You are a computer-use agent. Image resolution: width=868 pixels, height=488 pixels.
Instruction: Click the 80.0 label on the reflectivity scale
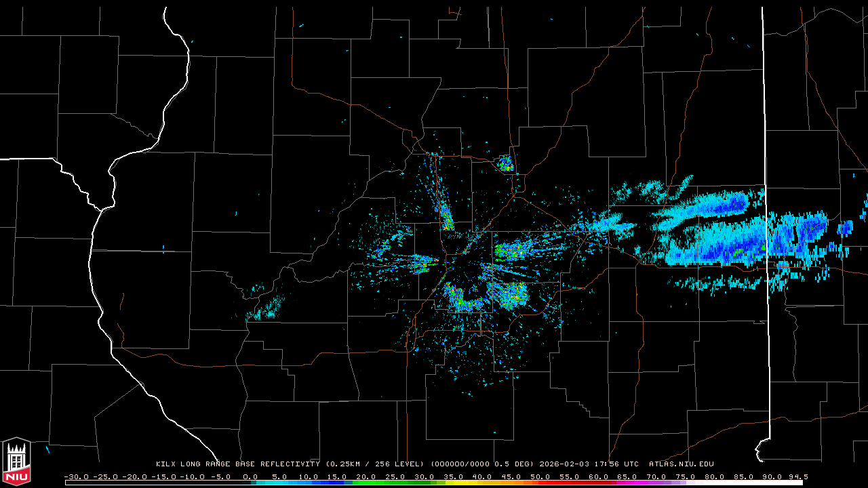tap(714, 477)
